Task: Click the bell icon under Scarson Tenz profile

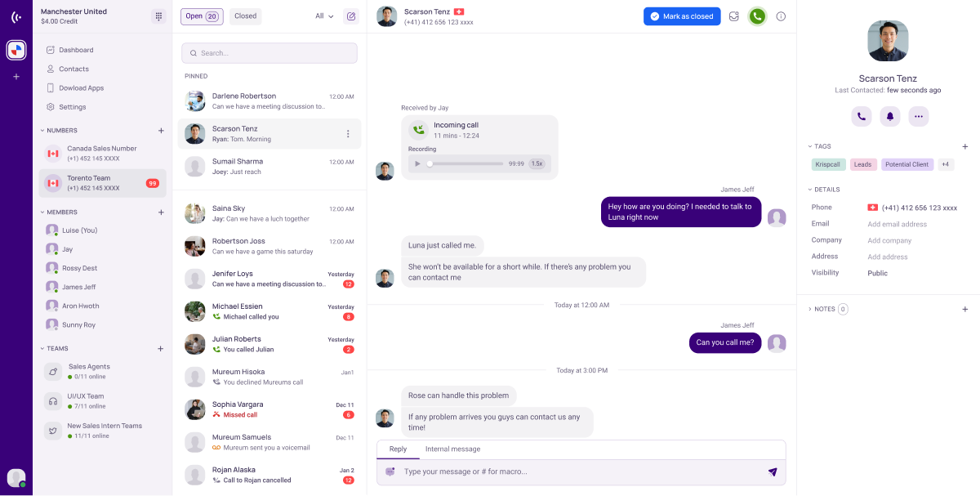Action: 890,116
